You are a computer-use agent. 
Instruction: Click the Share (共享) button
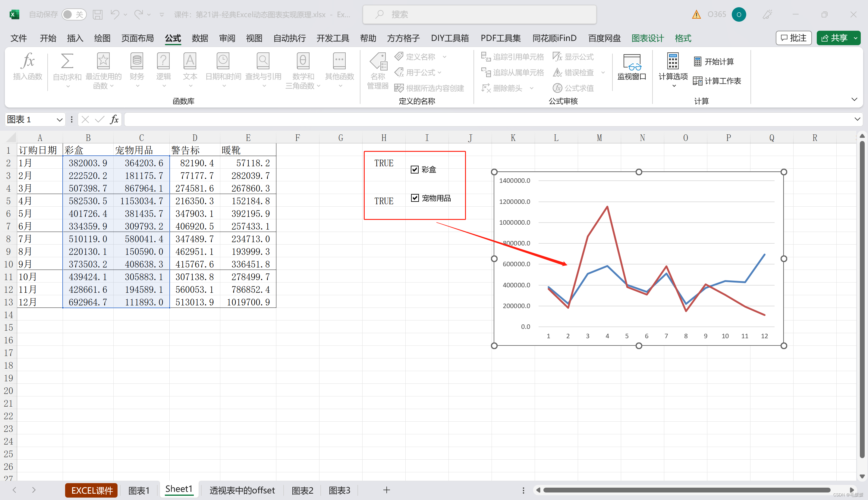[834, 38]
